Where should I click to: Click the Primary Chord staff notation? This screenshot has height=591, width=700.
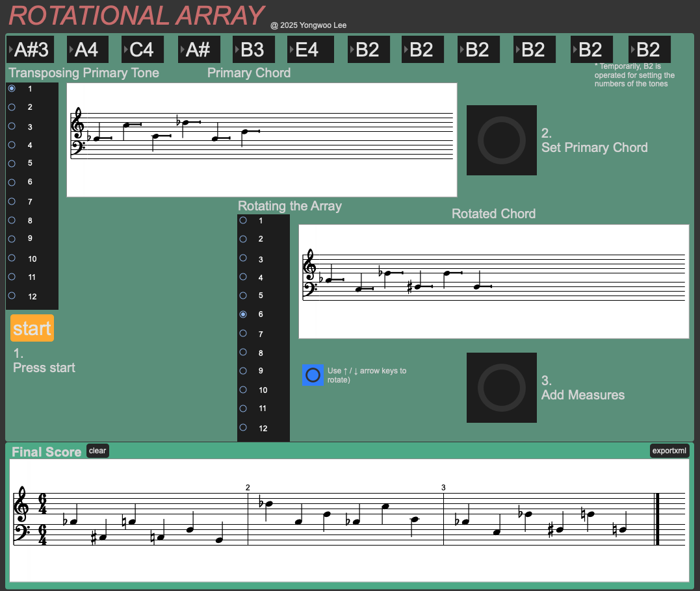pos(262,140)
